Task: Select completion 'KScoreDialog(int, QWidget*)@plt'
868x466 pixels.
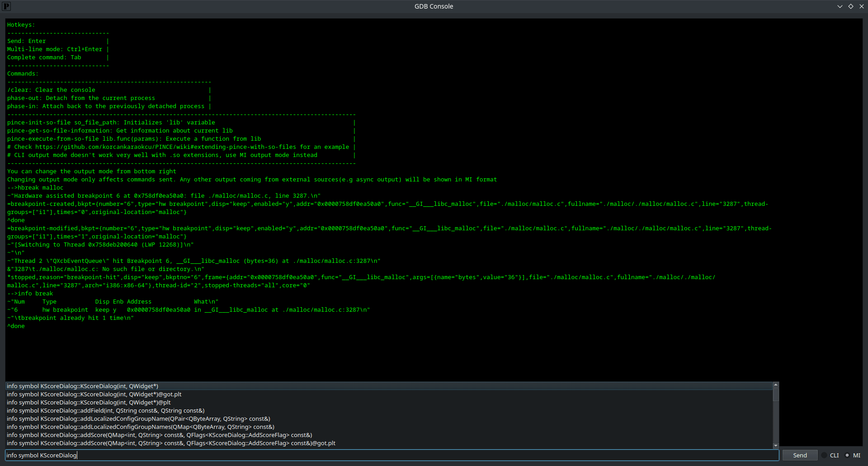Action: point(389,403)
